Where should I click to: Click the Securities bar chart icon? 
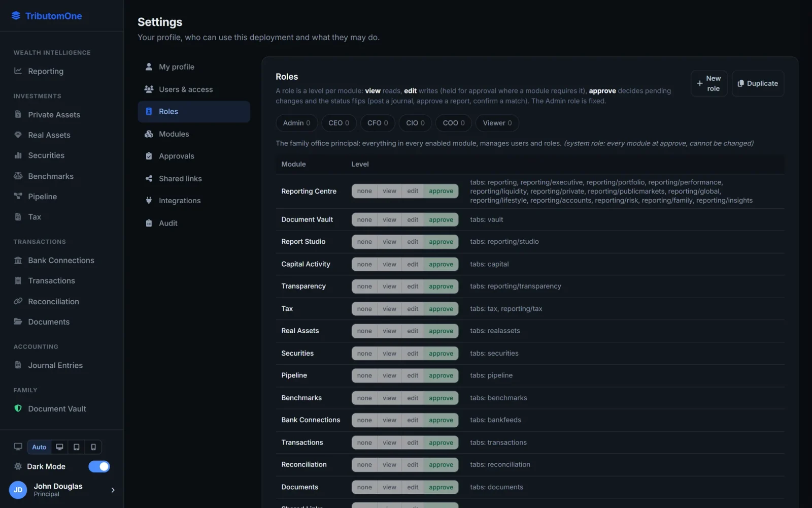(x=18, y=155)
